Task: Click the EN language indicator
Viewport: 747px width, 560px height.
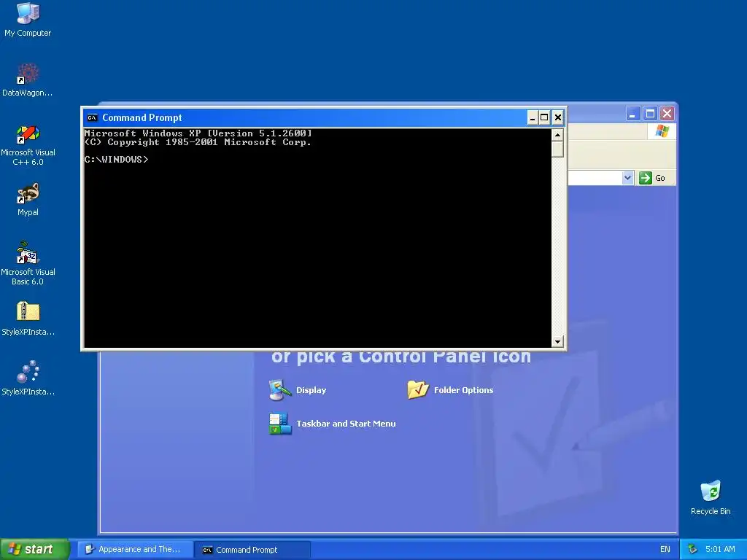Action: pos(665,549)
